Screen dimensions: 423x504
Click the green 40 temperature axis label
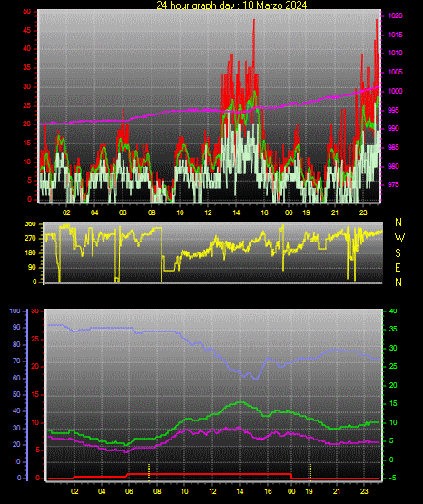click(393, 311)
